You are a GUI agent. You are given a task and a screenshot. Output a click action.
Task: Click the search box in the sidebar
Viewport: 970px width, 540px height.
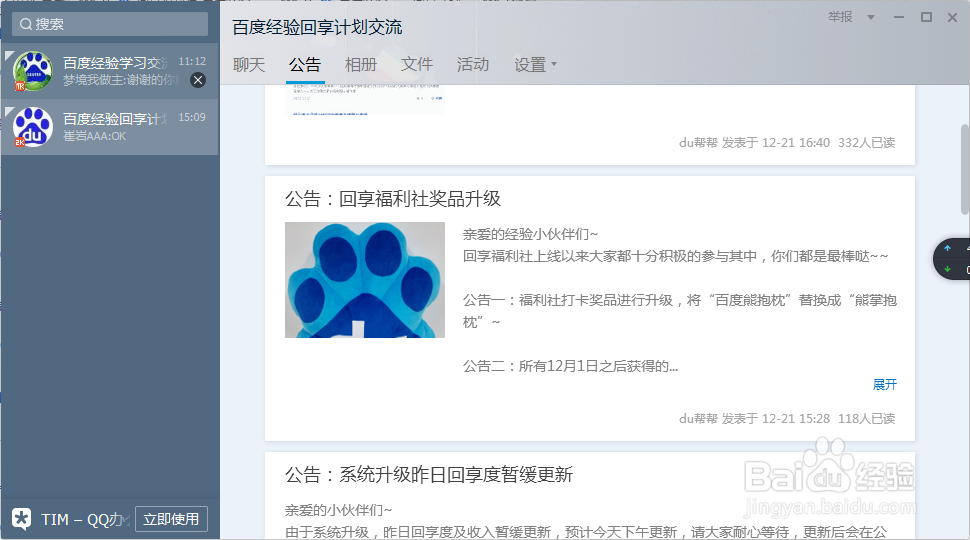point(110,24)
